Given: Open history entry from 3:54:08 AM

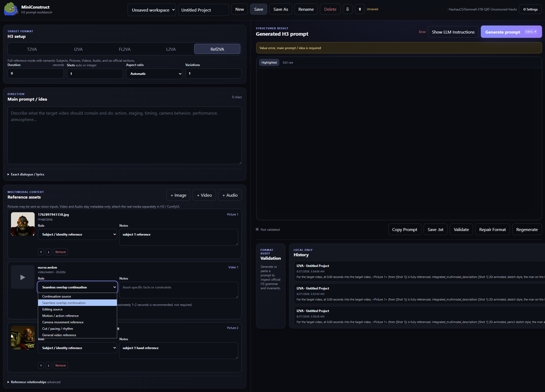Looking at the screenshot, I should coord(419,271).
